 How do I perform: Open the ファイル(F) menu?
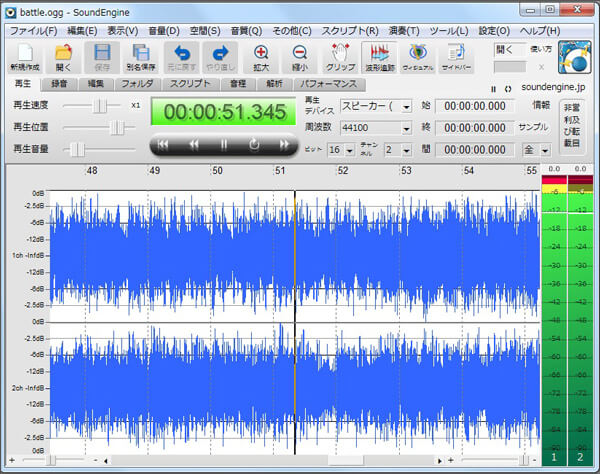point(33,31)
